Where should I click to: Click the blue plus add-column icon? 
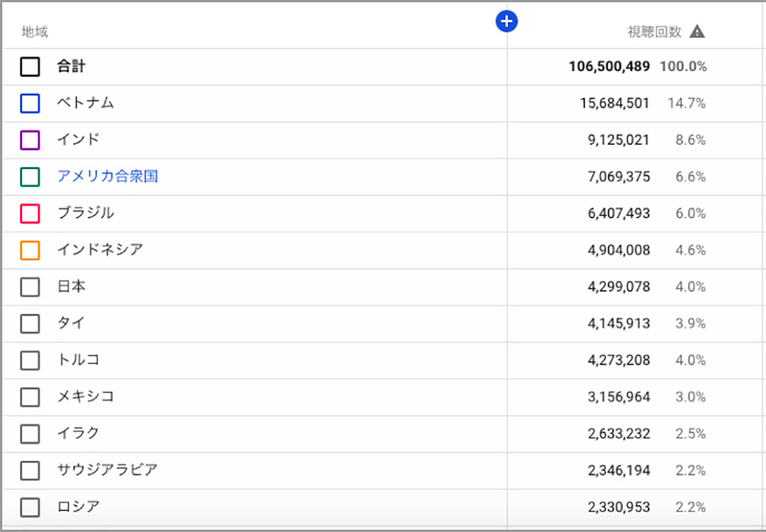507,21
